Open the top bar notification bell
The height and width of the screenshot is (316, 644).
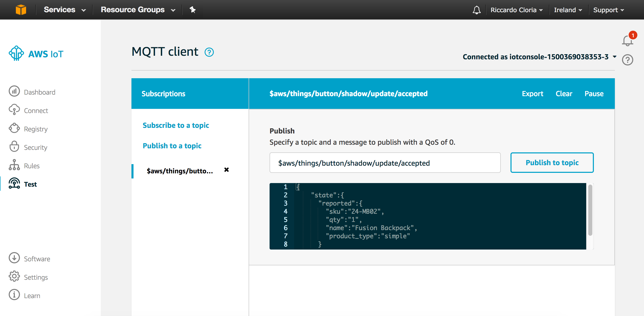(476, 10)
